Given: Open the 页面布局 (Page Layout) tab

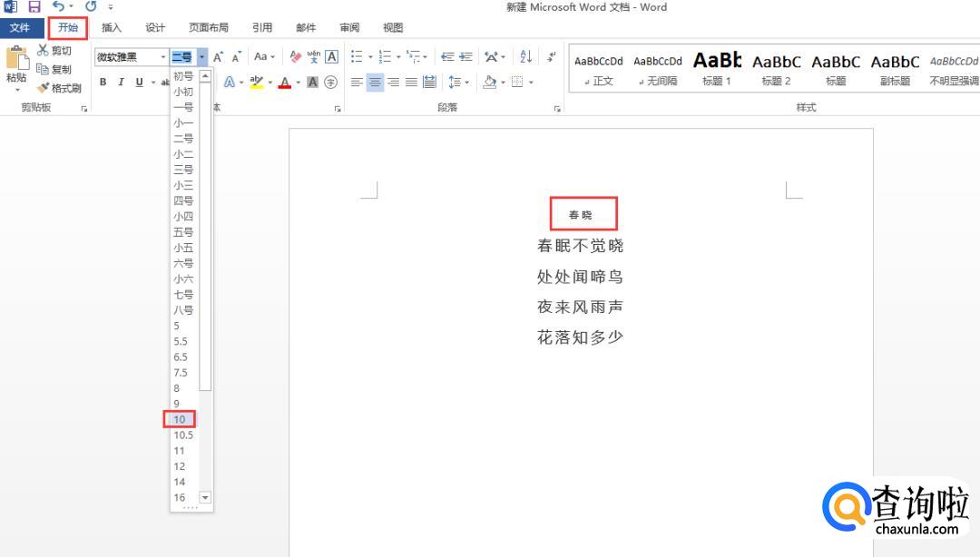Looking at the screenshot, I should (209, 28).
